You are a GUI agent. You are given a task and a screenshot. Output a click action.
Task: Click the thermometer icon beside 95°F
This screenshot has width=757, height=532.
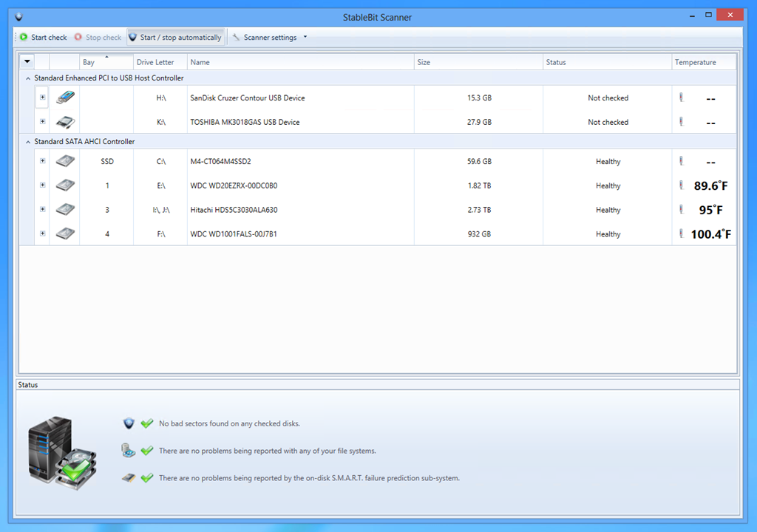681,209
